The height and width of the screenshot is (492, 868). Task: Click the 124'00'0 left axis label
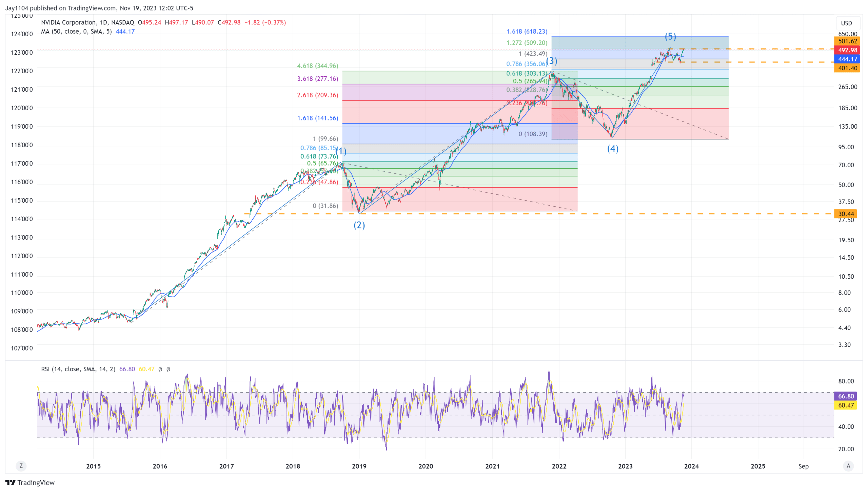coord(22,34)
